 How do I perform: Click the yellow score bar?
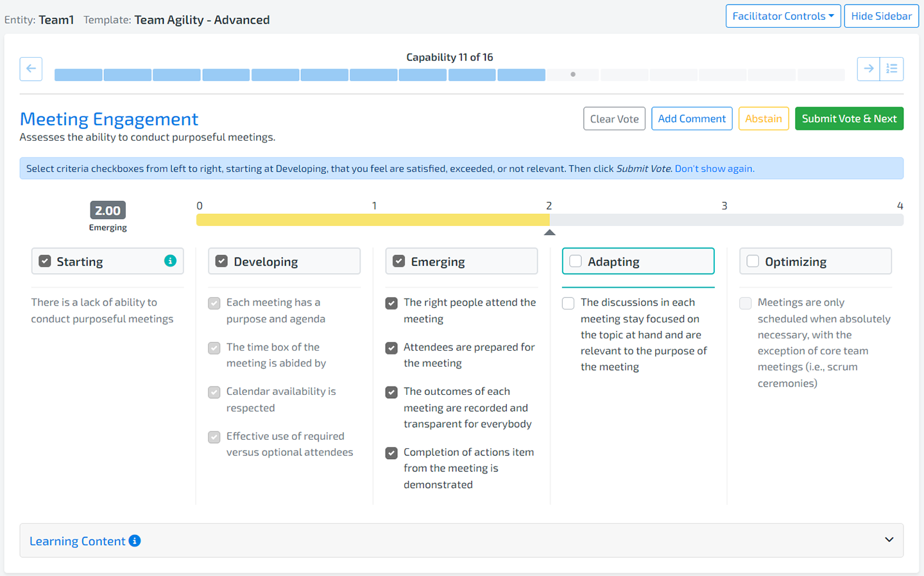[x=373, y=220]
